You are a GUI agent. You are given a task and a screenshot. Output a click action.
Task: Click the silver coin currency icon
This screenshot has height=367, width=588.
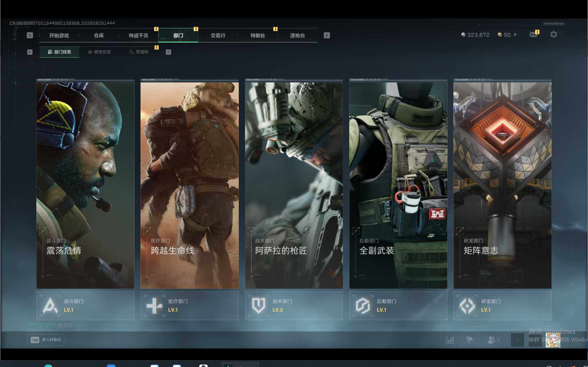click(463, 35)
